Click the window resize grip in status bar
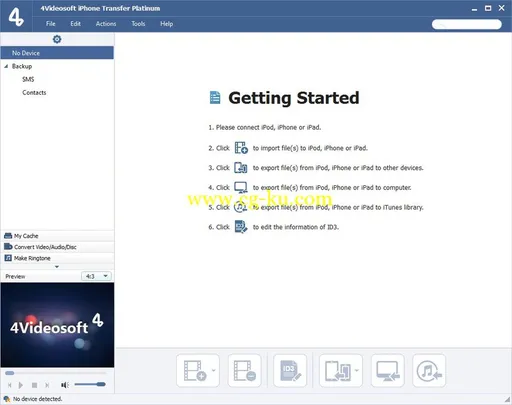512x405 pixels. (x=507, y=400)
